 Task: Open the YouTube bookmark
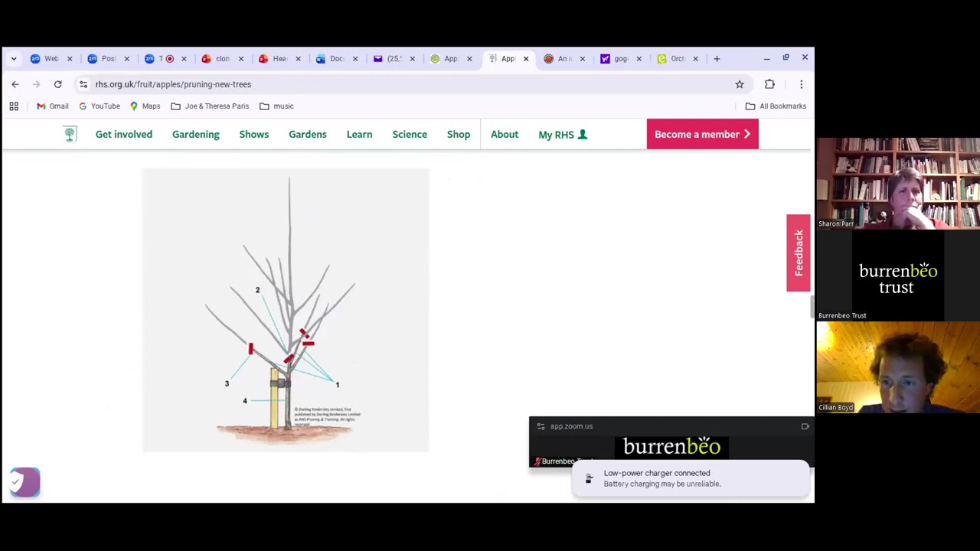[100, 106]
